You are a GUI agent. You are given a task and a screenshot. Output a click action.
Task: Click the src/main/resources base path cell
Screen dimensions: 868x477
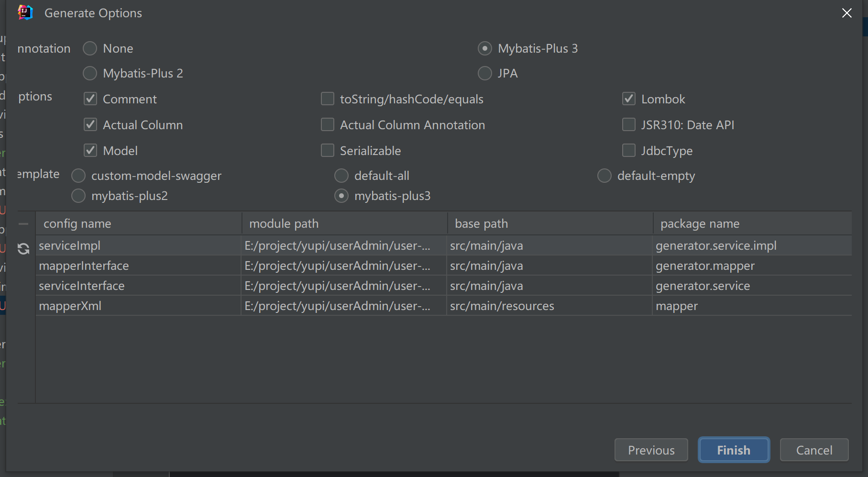pos(549,306)
